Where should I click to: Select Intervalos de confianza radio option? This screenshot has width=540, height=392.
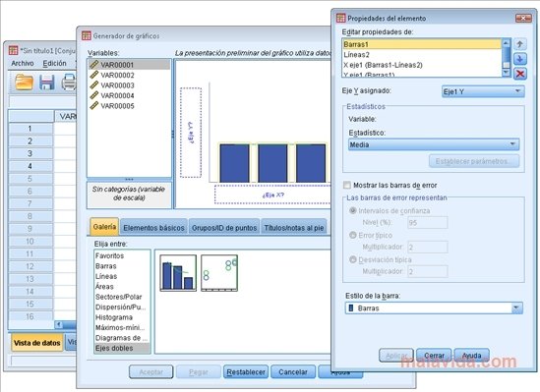point(353,210)
